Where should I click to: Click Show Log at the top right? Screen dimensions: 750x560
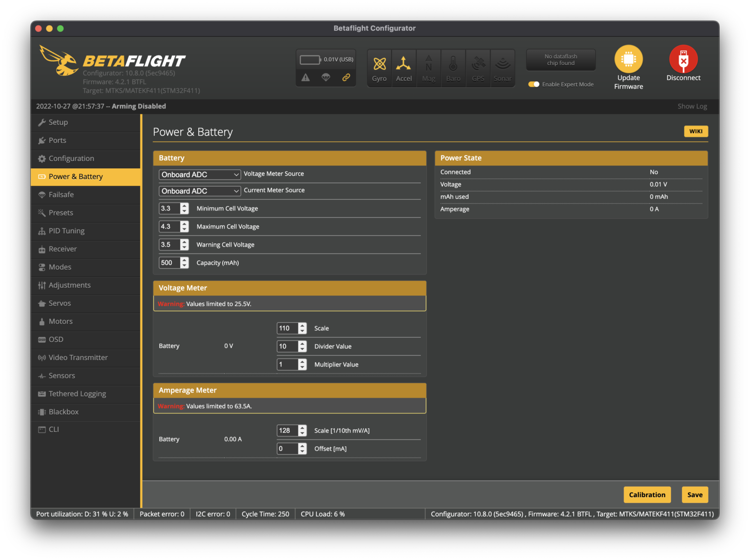(x=692, y=106)
